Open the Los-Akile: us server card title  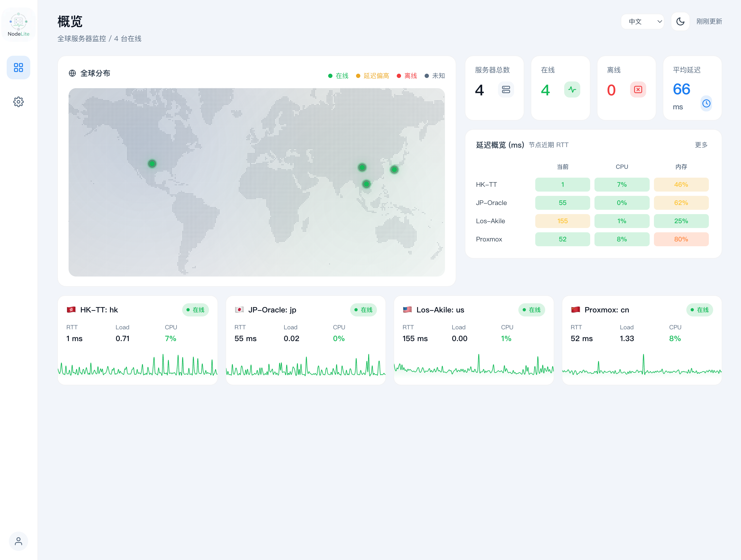point(440,310)
